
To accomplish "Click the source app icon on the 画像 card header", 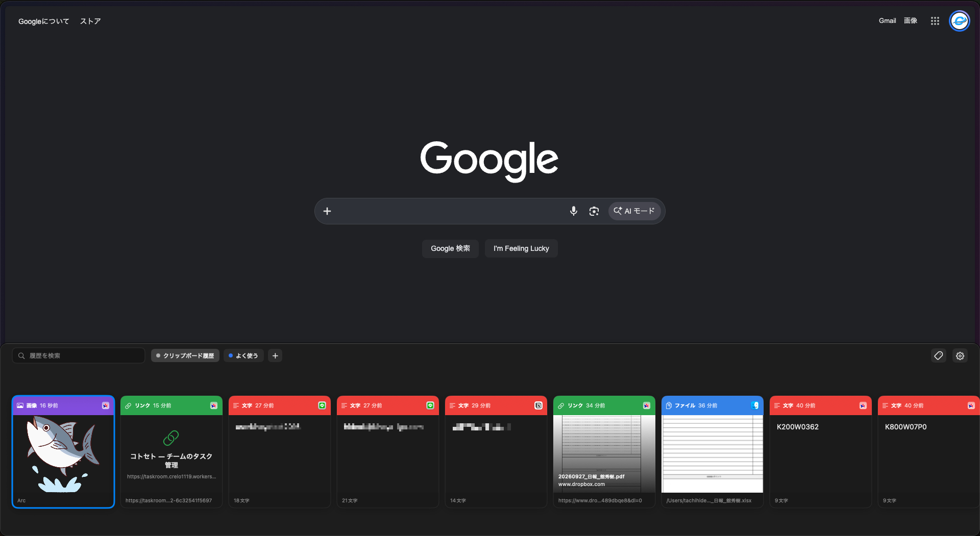I will tap(106, 405).
